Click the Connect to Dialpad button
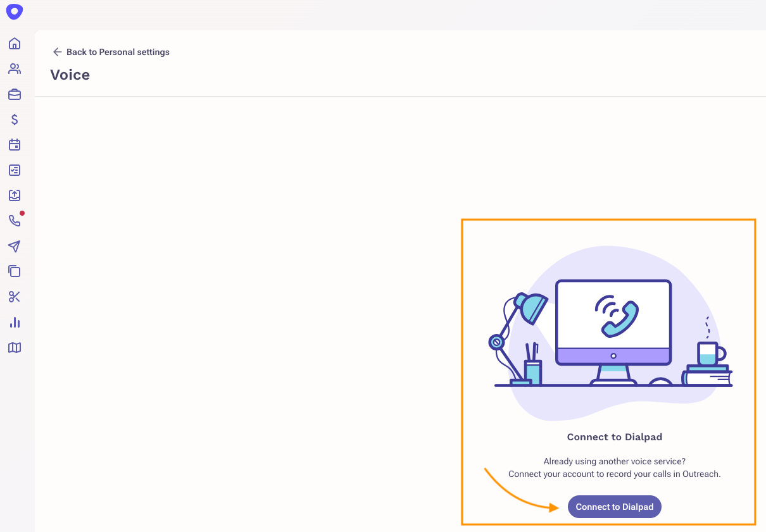This screenshot has width=766, height=532. (x=615, y=507)
